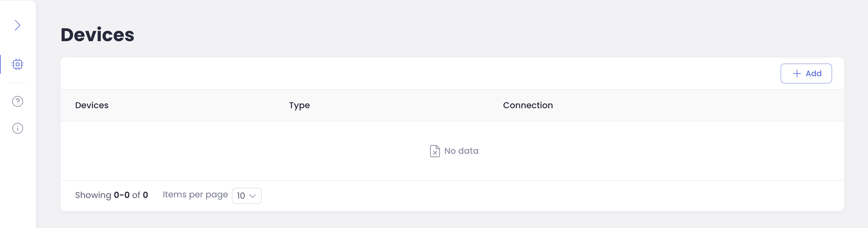Click the No data placeholder text

(x=461, y=151)
